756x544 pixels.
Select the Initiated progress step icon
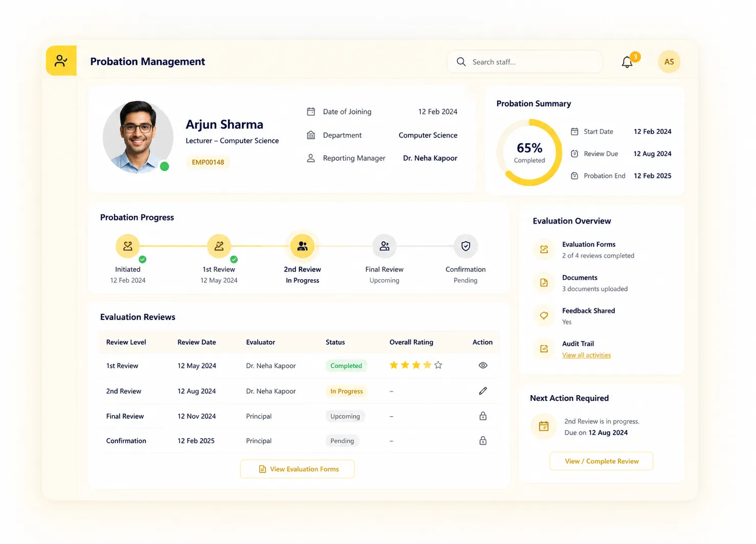tap(128, 246)
